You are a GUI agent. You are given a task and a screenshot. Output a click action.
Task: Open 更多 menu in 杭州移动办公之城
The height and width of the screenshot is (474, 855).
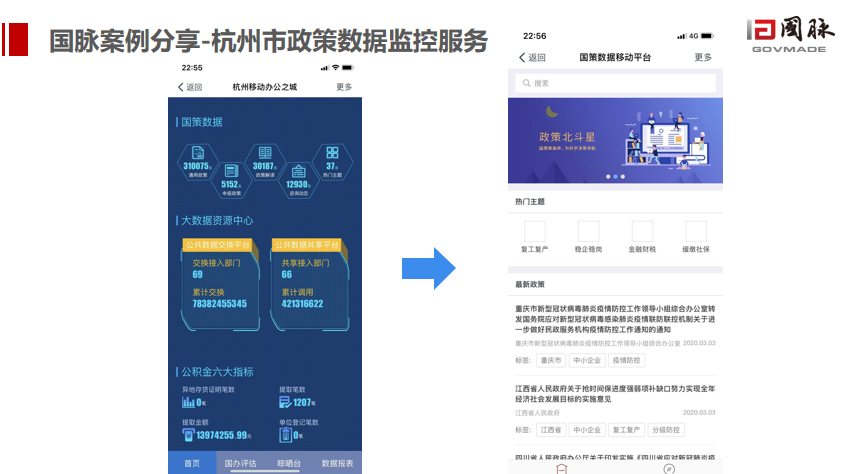tap(344, 87)
